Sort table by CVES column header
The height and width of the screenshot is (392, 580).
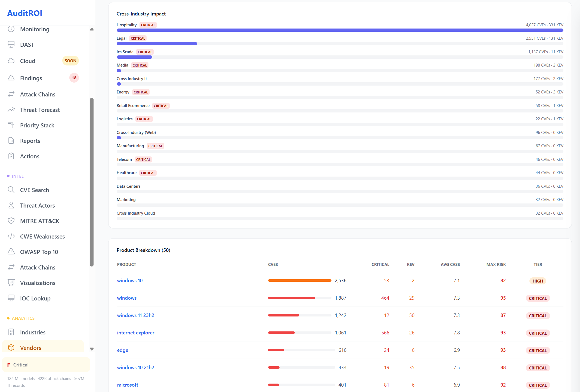pyautogui.click(x=273, y=265)
